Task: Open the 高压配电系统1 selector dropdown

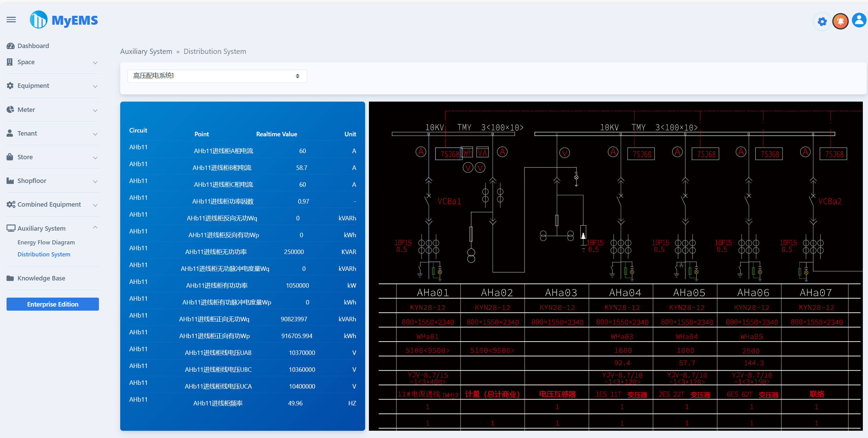Action: pos(217,76)
